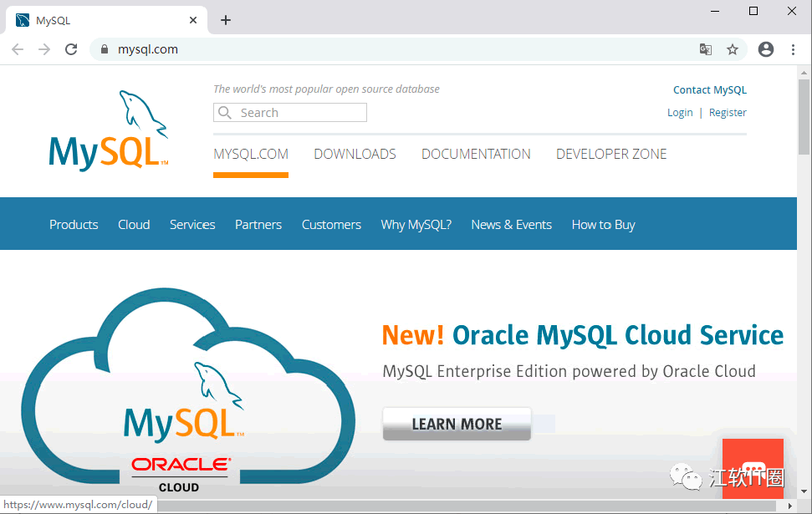The image size is (812, 514).
Task: Click the scroll up arrow of vertical scrollbar
Action: point(804,73)
